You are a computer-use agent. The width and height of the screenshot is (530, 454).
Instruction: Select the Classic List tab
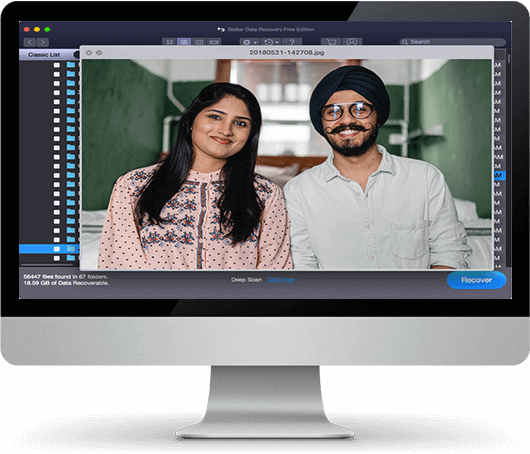pyautogui.click(x=44, y=54)
